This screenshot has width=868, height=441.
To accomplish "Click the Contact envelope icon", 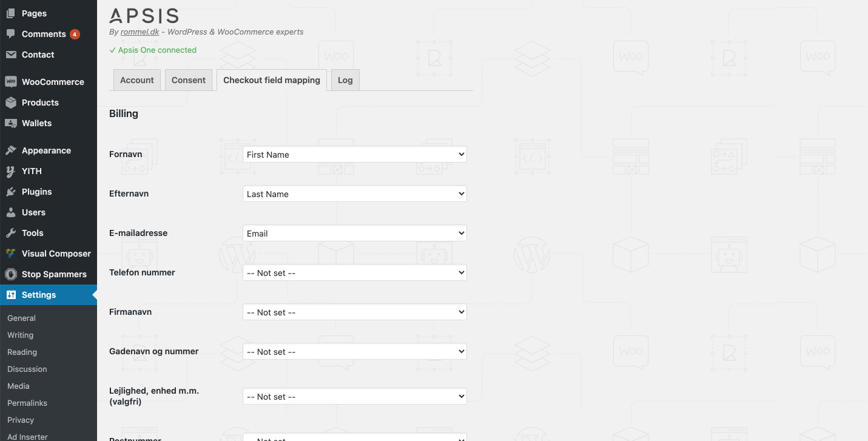I will [11, 55].
